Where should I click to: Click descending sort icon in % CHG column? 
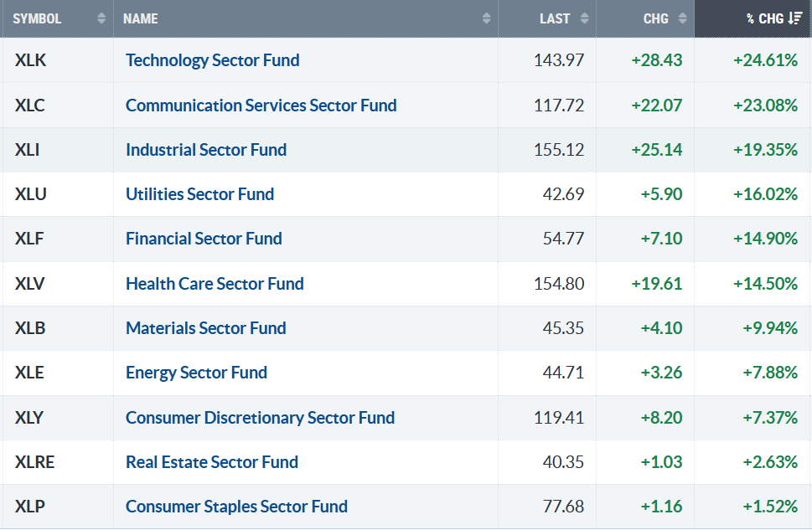click(x=796, y=18)
